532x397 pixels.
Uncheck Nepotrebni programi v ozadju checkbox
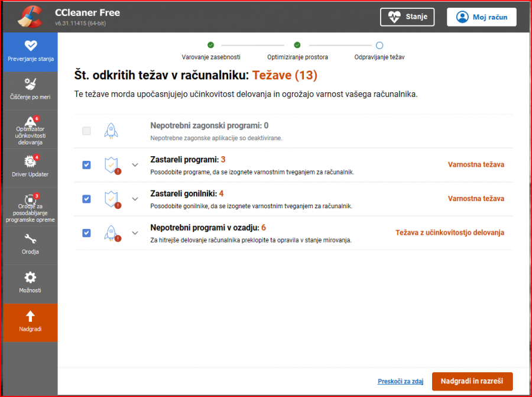(86, 233)
